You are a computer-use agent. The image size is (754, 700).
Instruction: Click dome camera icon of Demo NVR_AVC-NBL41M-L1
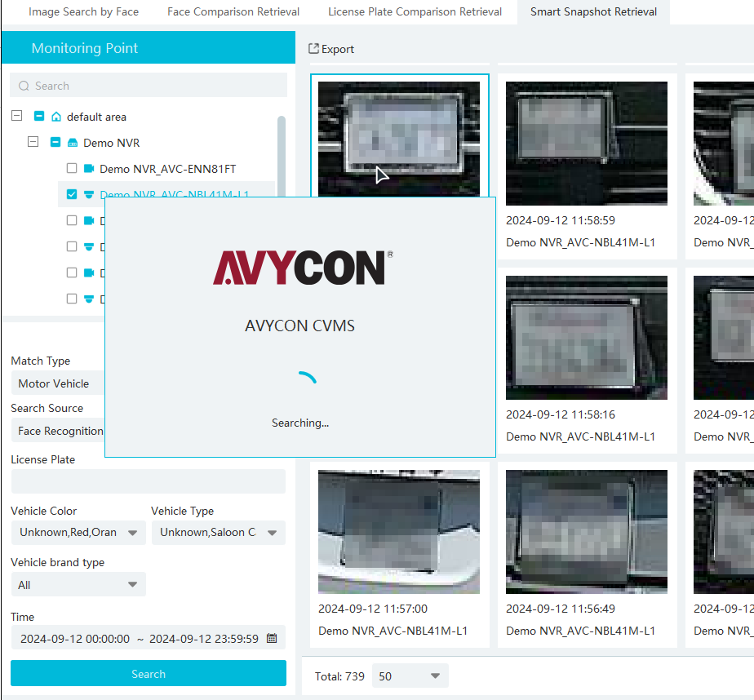tap(89, 194)
